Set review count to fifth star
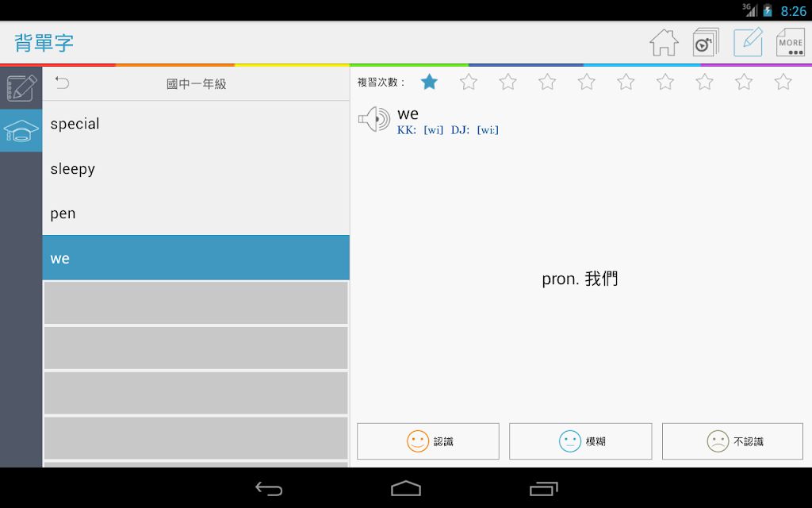The image size is (812, 508). 587,82
